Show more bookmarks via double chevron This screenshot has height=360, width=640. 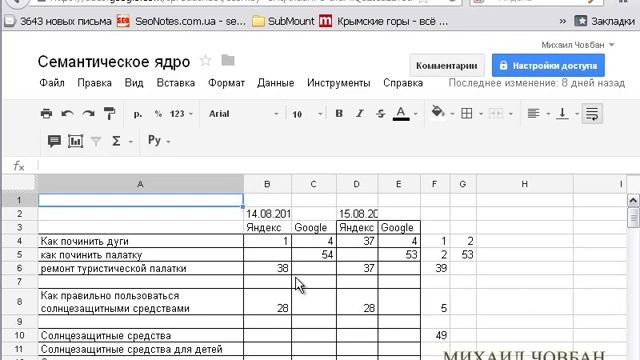coord(563,21)
